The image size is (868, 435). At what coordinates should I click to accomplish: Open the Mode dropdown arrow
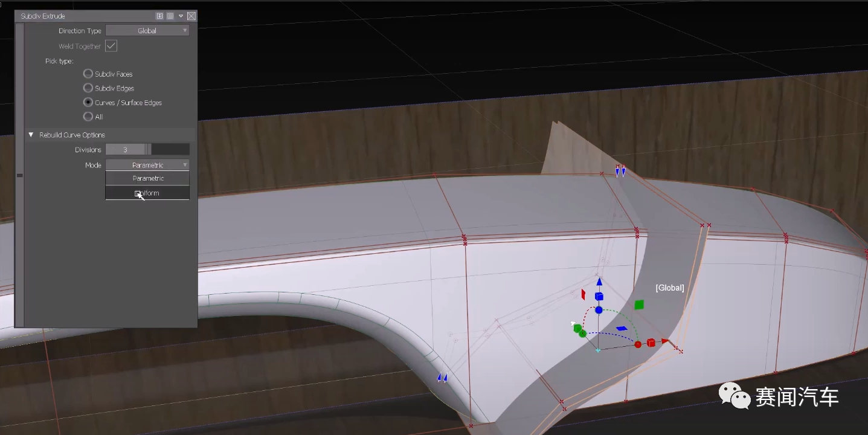185,164
